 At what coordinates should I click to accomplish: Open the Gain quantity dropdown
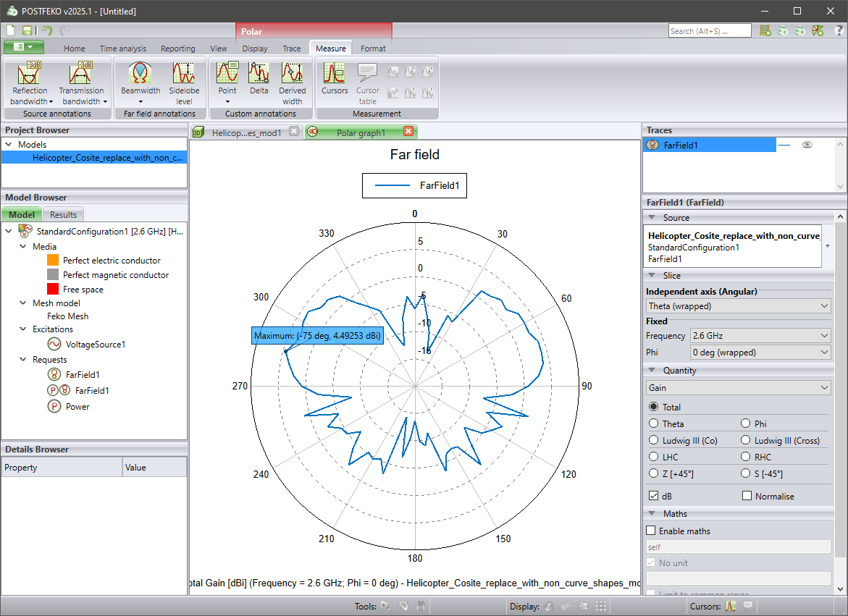point(738,387)
